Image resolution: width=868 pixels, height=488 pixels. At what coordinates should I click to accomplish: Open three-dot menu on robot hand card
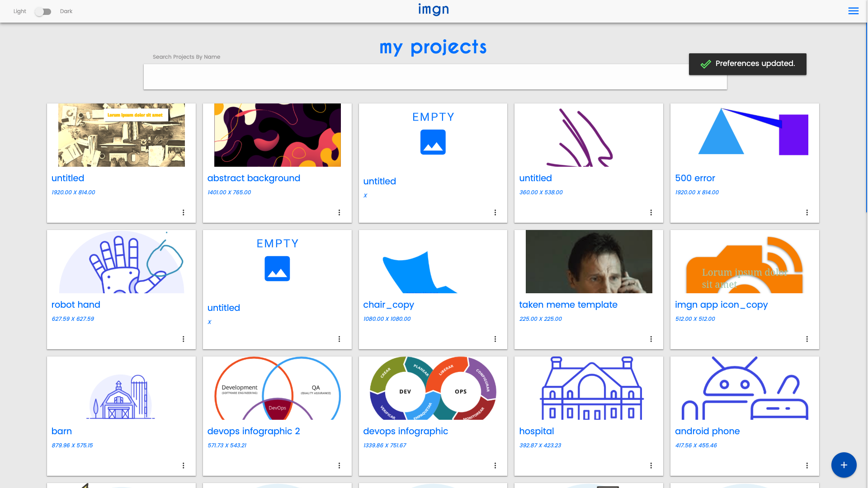(x=183, y=339)
